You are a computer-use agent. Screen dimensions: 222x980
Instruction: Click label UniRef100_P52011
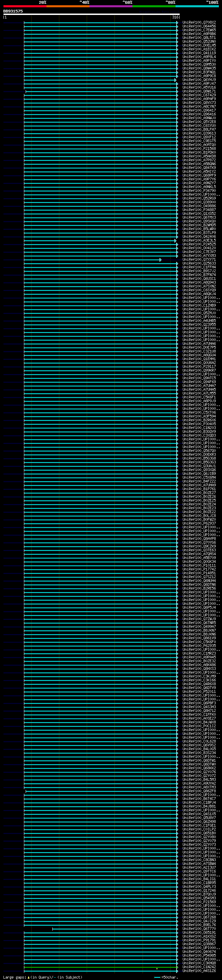pos(199,691)
